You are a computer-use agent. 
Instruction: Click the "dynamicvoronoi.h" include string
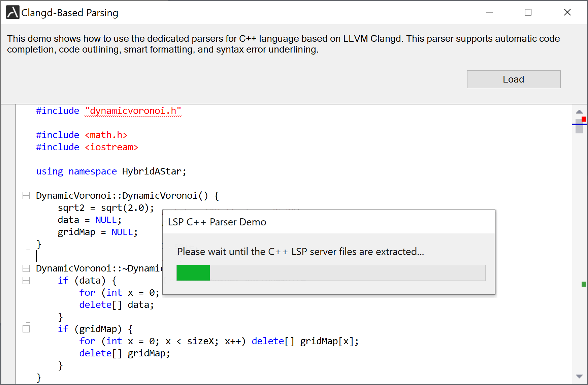(133, 111)
